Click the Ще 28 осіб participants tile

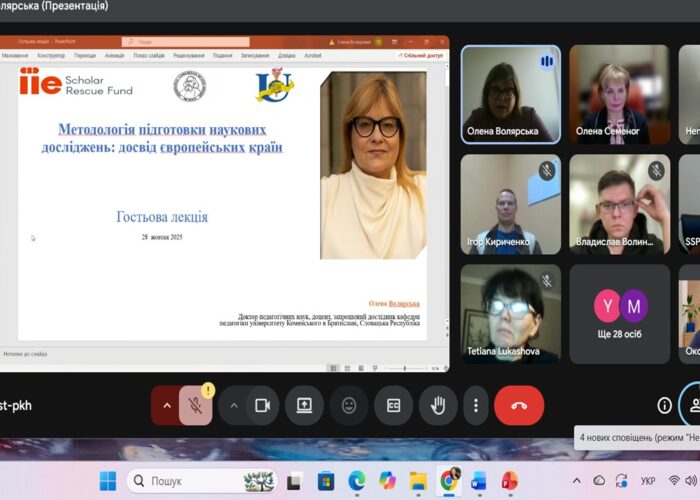pos(620,312)
